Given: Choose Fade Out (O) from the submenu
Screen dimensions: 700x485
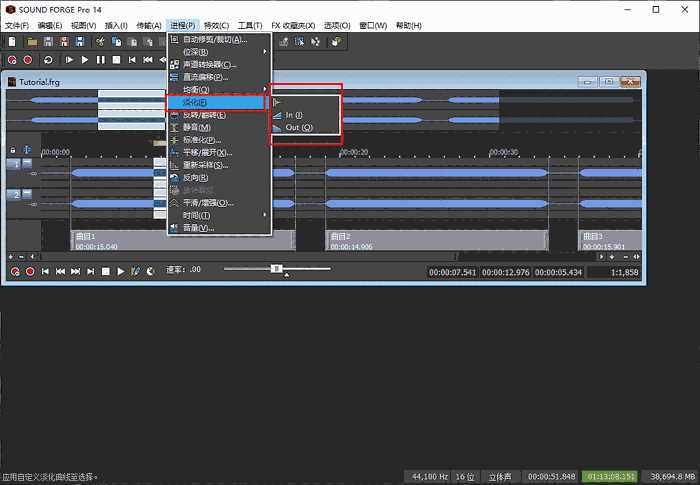Looking at the screenshot, I should [299, 128].
